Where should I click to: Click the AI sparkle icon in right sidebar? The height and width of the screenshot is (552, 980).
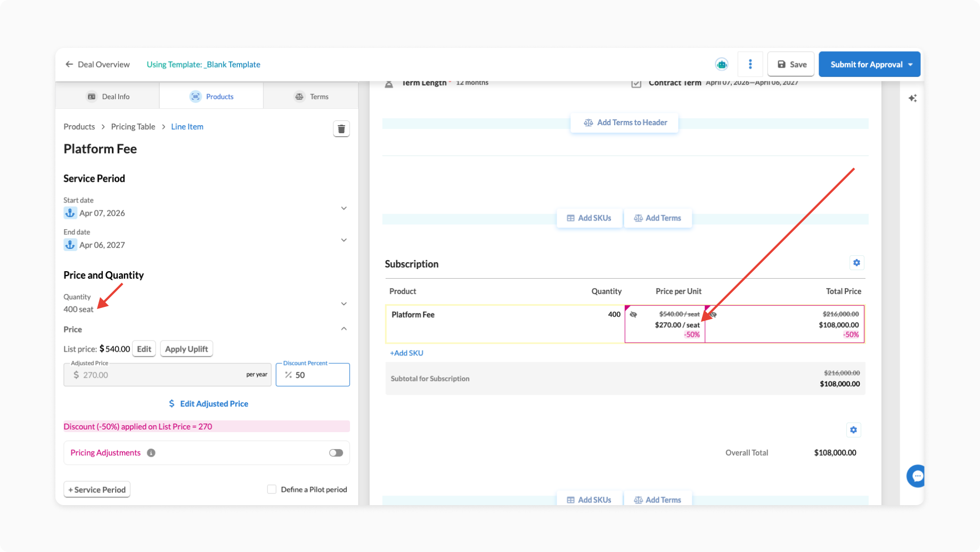[x=912, y=98]
